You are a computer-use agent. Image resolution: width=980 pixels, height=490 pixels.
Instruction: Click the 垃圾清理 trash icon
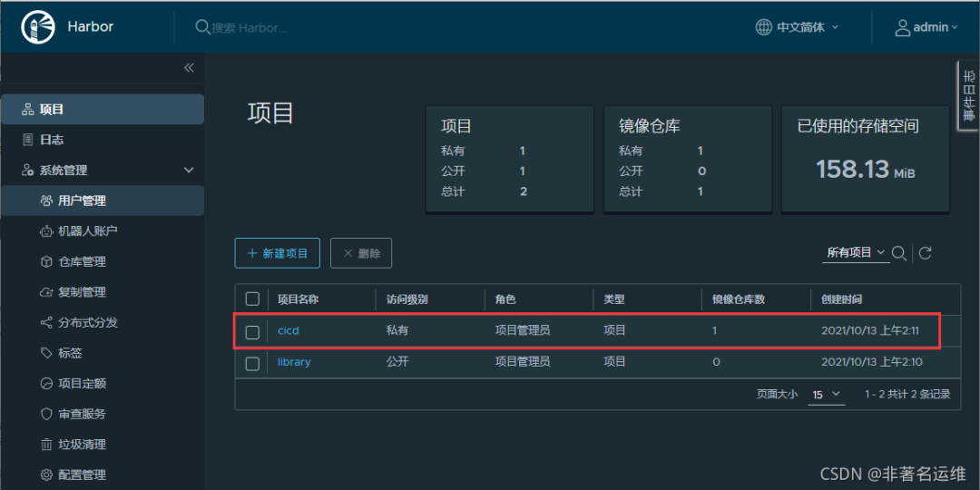(x=46, y=445)
